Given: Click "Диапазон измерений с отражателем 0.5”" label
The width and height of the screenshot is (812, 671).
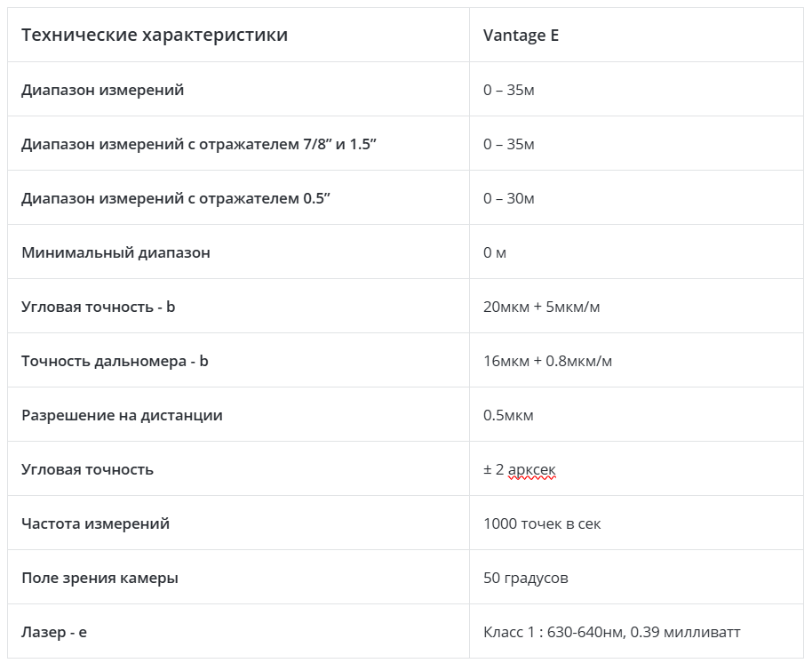Looking at the screenshot, I should tap(176, 198).
